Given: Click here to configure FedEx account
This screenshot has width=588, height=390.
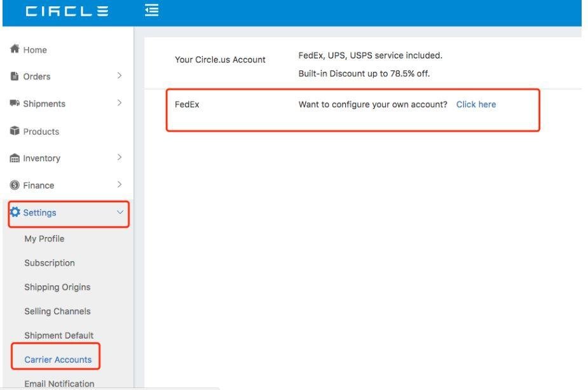Looking at the screenshot, I should pos(476,105).
